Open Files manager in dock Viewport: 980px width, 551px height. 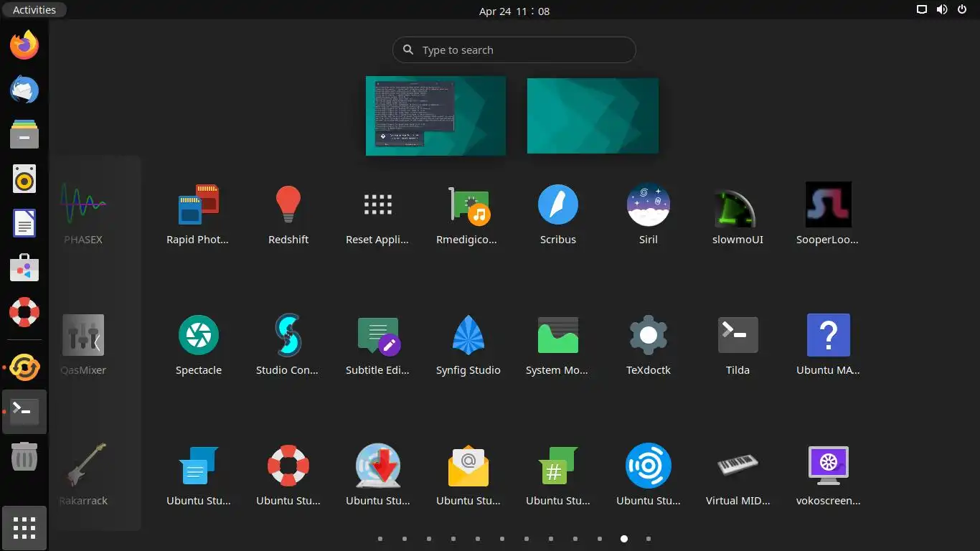point(24,135)
